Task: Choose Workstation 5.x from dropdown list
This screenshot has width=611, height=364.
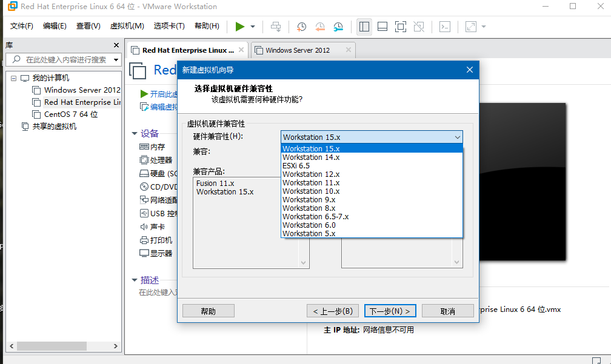Action: 372,234
